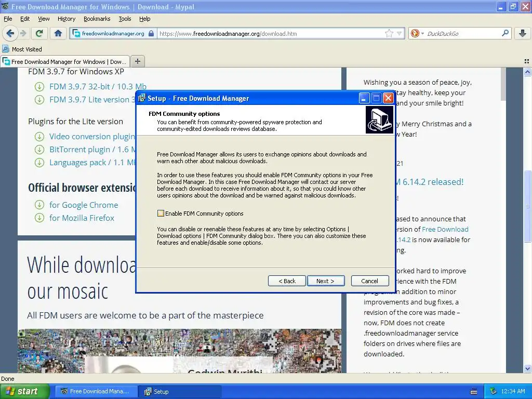Click download icon beside FDM 3.9.7 Lite

click(39, 100)
